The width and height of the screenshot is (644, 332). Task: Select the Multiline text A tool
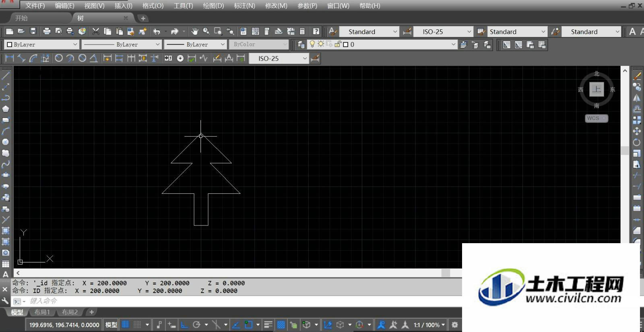6,275
